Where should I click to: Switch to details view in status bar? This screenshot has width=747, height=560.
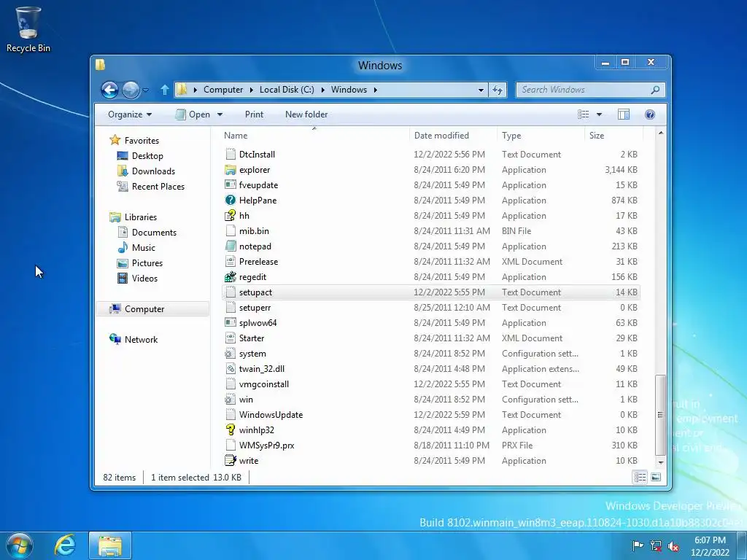640,477
